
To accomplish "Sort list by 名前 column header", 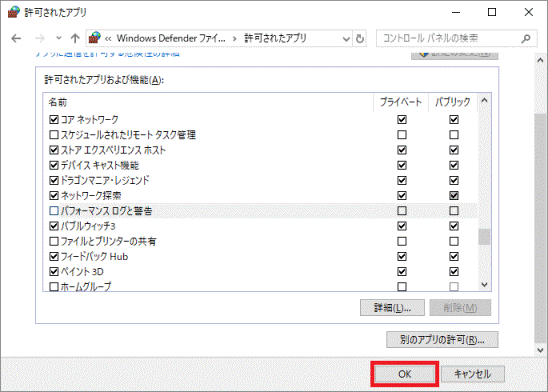I will pyautogui.click(x=208, y=102).
